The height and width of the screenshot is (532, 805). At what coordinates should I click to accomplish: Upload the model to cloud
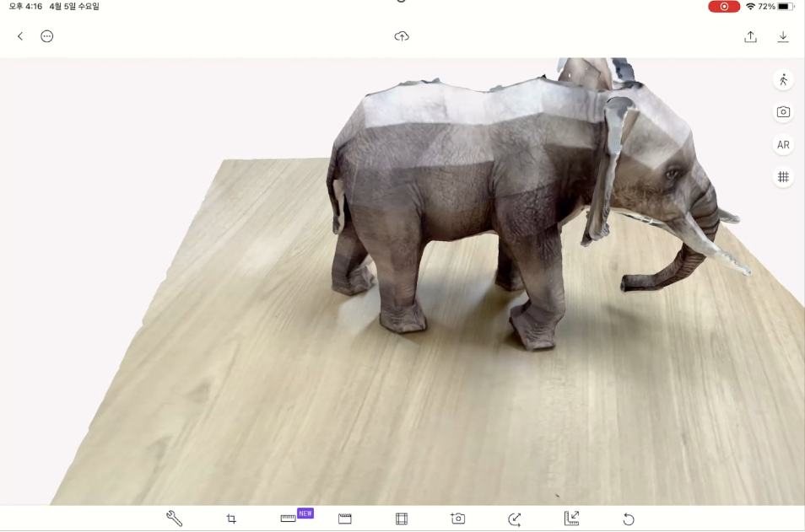(402, 36)
